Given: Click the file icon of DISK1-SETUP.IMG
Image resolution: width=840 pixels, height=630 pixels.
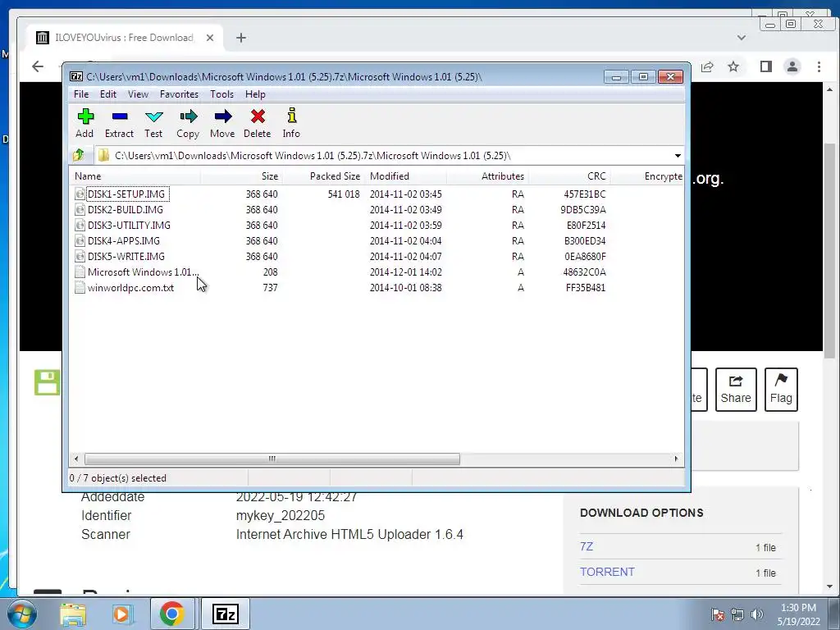Looking at the screenshot, I should coord(80,194).
